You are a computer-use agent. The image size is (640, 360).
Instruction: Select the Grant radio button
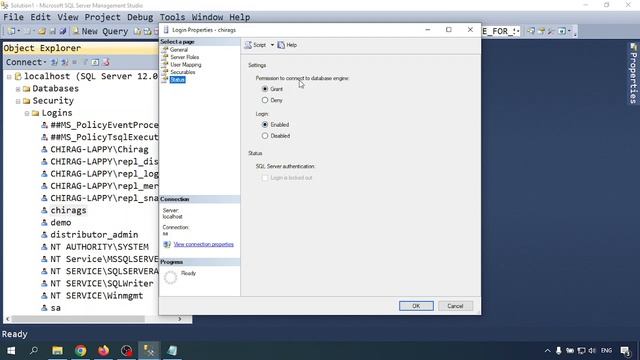[x=265, y=89]
